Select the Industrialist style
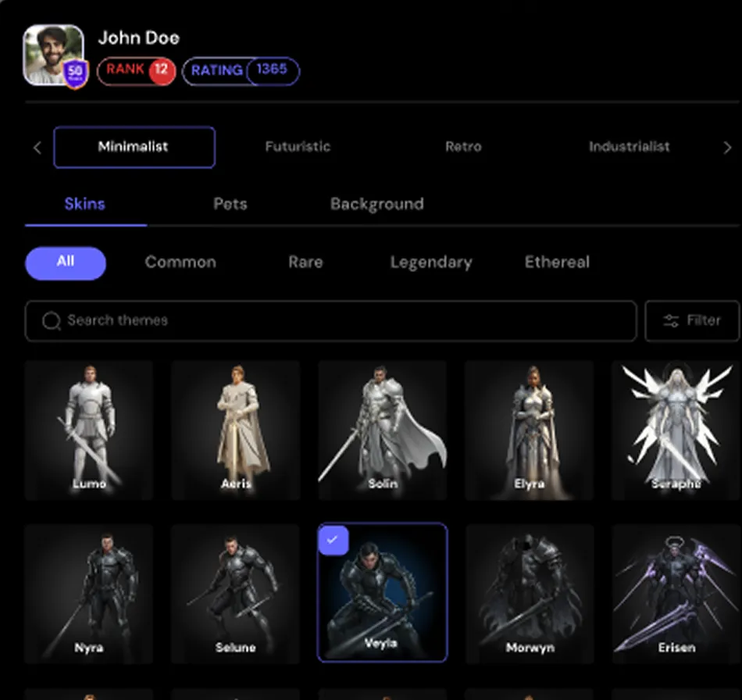This screenshot has height=700, width=742. 630,147
